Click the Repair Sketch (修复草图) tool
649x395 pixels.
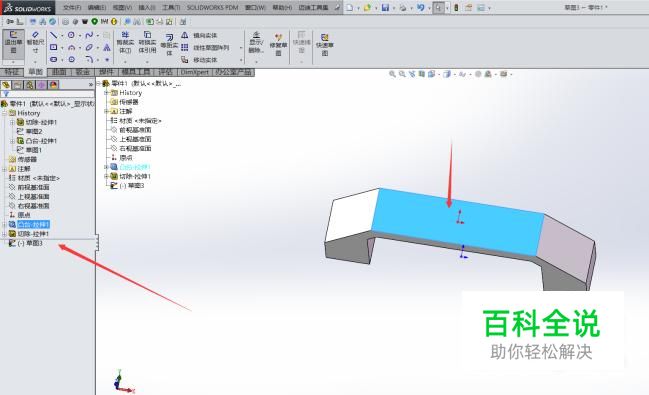point(278,45)
